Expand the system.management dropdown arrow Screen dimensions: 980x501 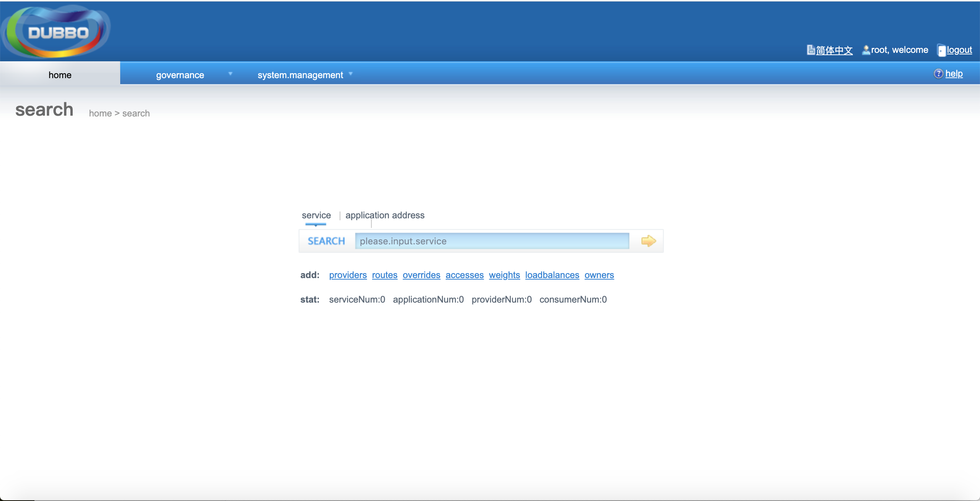pyautogui.click(x=351, y=74)
